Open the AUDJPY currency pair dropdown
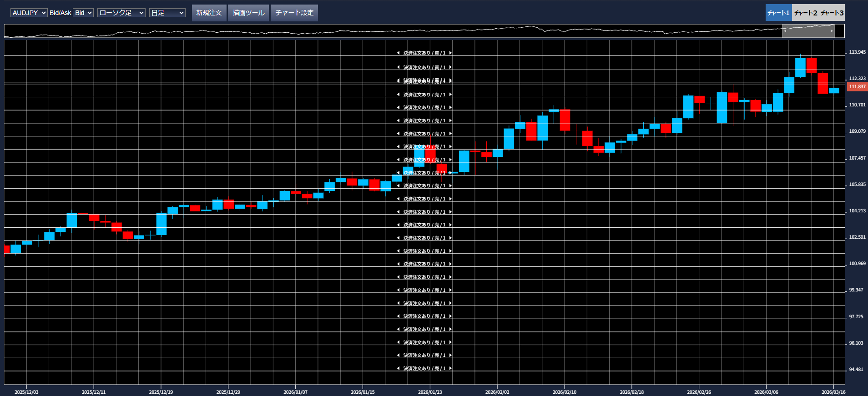 (x=29, y=13)
